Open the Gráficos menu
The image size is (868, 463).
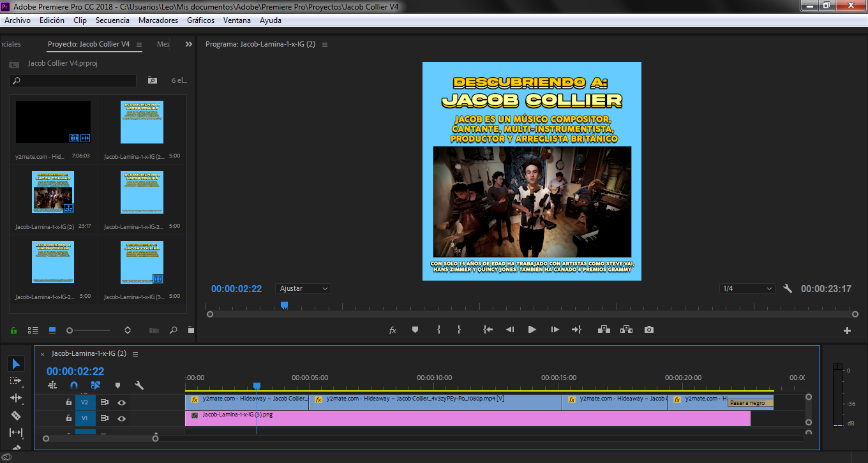[x=200, y=20]
